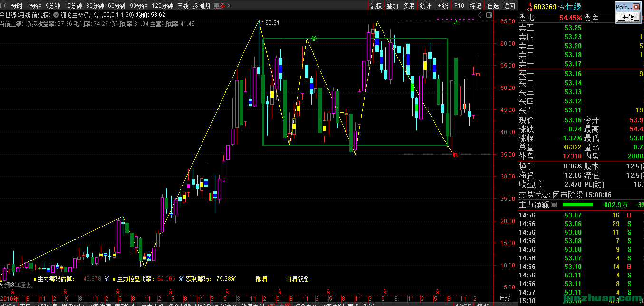Screen dimensions: 644x306
Task: Click the round dropdown icon before 缠论主图
Action: tap(57, 15)
